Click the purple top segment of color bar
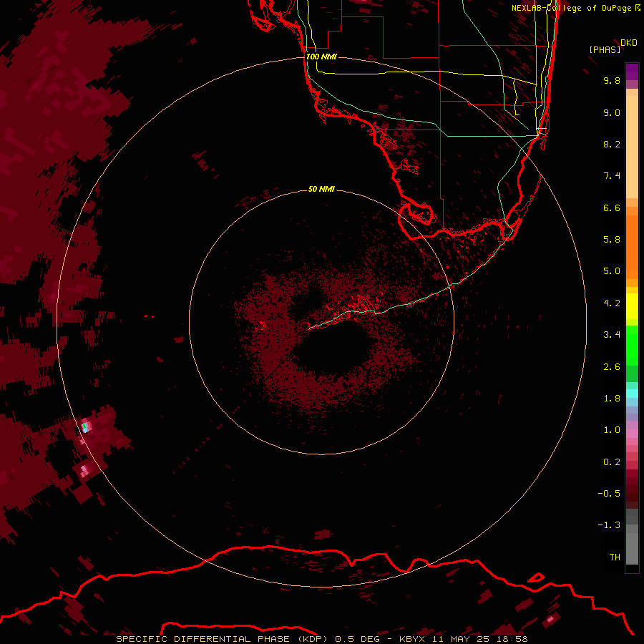 pyautogui.click(x=632, y=72)
